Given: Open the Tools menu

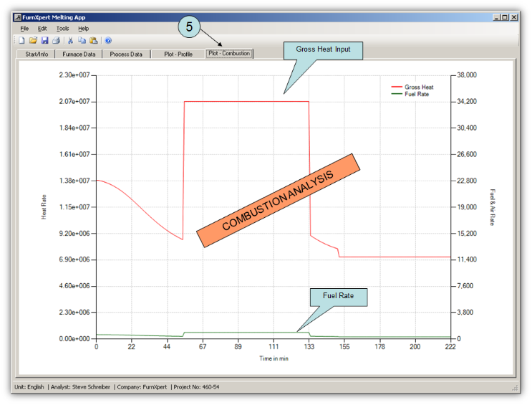Looking at the screenshot, I should pos(62,29).
